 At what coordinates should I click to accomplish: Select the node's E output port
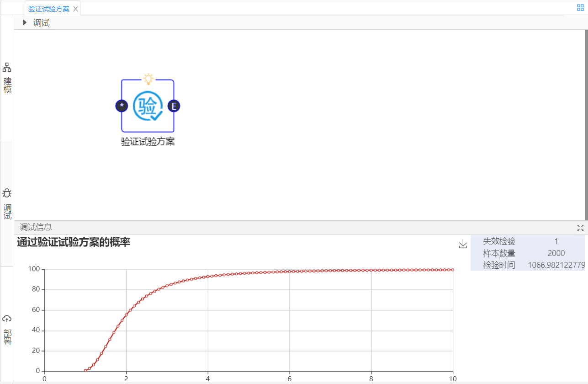pyautogui.click(x=174, y=106)
